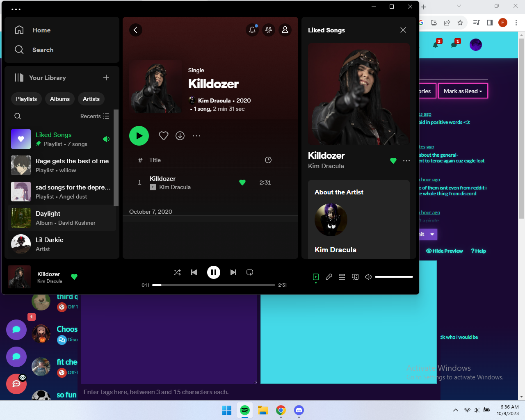Download the Killdozer single
The width and height of the screenshot is (525, 420).
click(x=180, y=136)
